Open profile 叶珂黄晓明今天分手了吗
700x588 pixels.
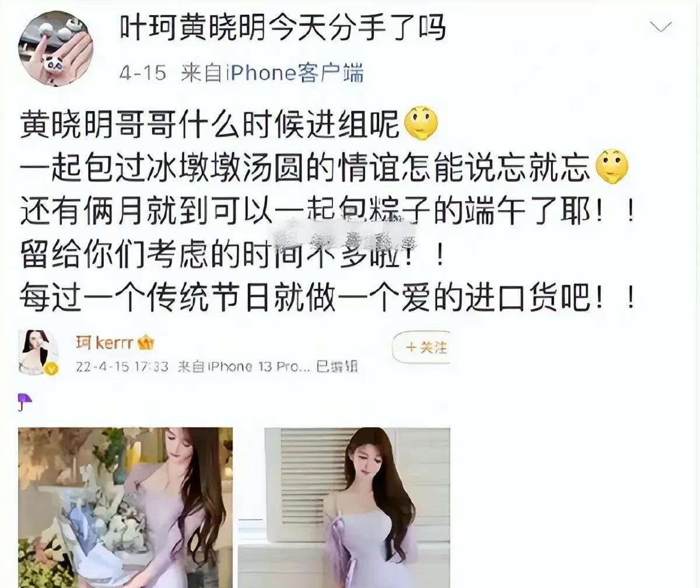pyautogui.click(x=283, y=27)
